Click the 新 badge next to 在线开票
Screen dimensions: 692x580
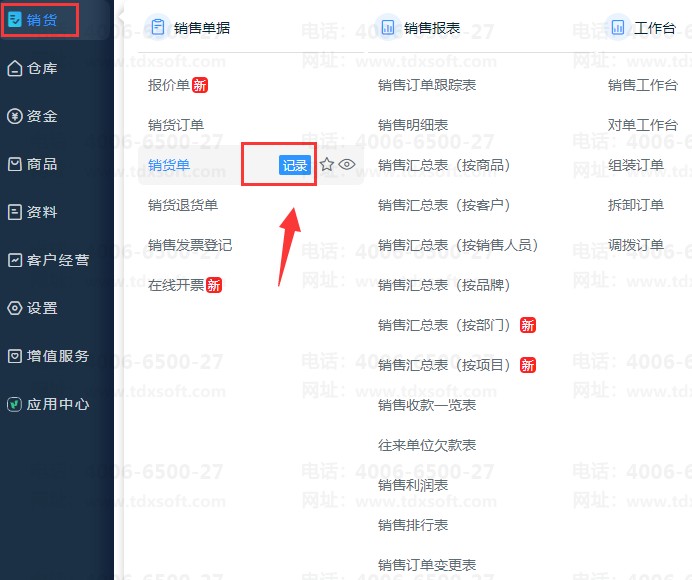point(214,285)
